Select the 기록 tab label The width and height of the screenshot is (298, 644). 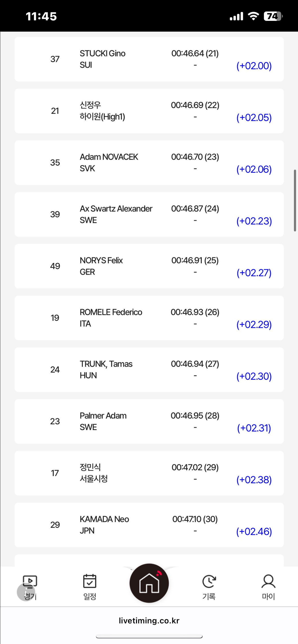209,596
